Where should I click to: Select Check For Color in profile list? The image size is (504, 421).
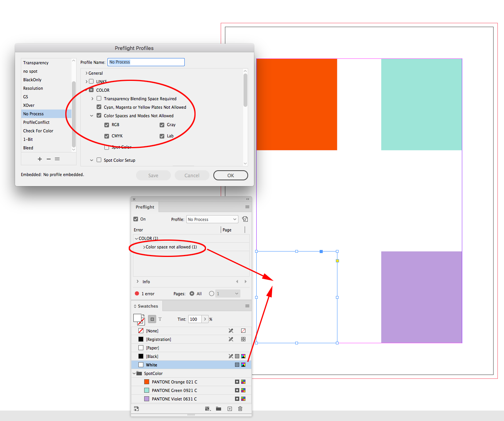(x=38, y=131)
